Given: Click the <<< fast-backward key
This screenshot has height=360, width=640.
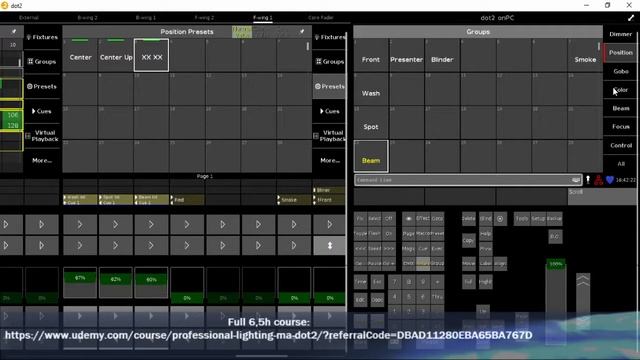Looking at the screenshot, I should click(x=360, y=248).
